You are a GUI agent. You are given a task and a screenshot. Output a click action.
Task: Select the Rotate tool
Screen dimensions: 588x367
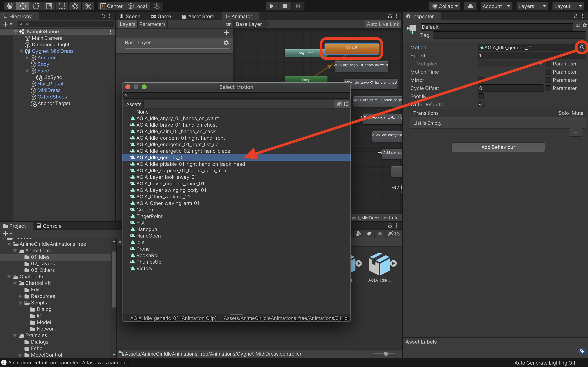tap(36, 6)
